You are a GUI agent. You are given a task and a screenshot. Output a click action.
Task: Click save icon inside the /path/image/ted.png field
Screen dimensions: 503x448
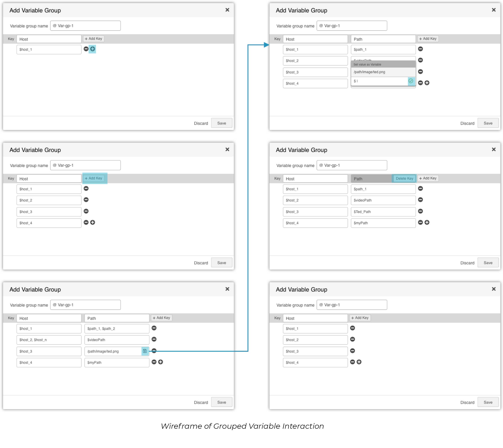pos(145,351)
